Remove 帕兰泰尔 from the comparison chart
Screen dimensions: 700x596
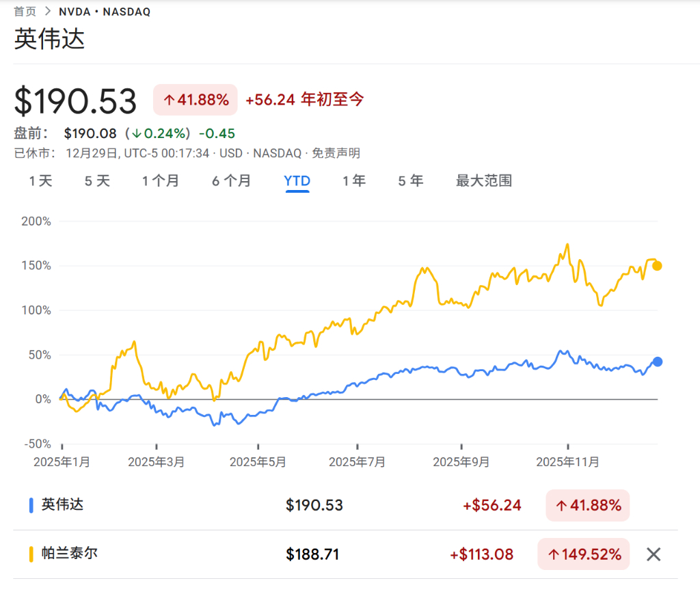[x=653, y=554]
